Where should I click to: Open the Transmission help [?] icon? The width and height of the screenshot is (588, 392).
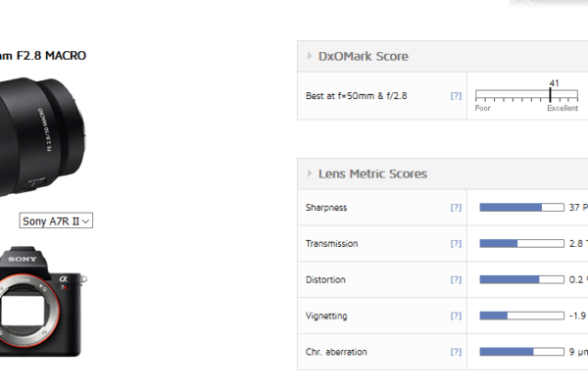[455, 243]
